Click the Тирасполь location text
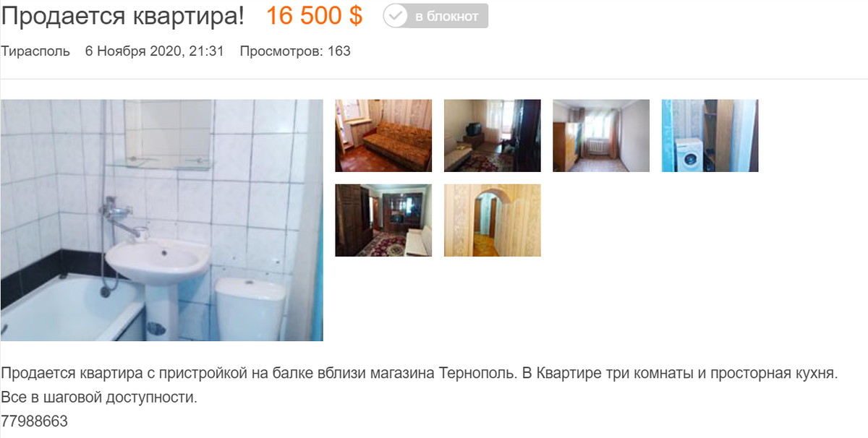 point(35,51)
